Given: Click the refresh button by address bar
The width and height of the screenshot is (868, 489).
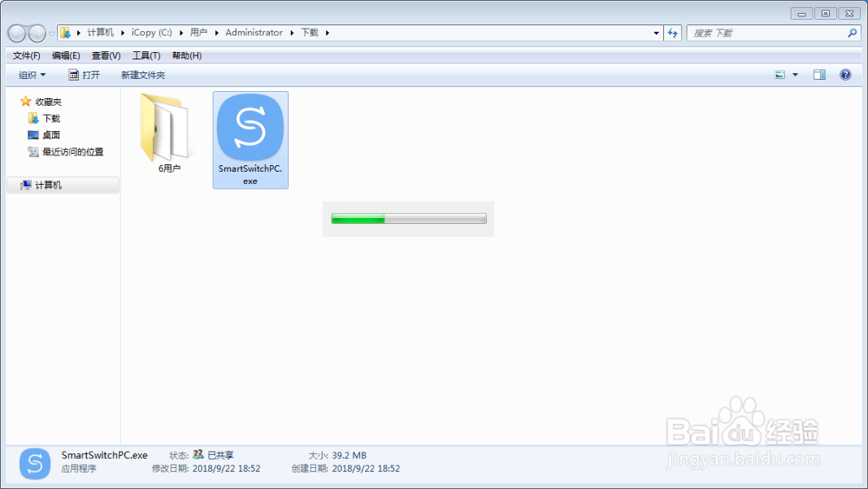Looking at the screenshot, I should click(x=673, y=33).
